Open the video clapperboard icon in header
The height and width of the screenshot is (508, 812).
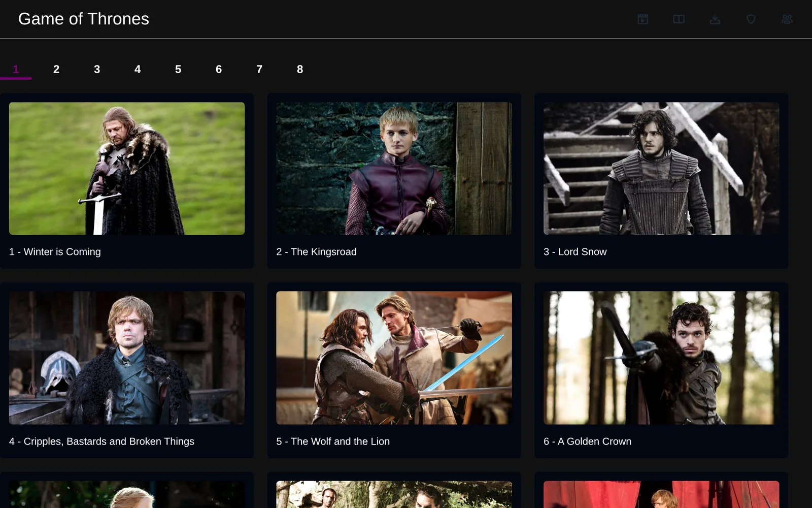point(642,19)
